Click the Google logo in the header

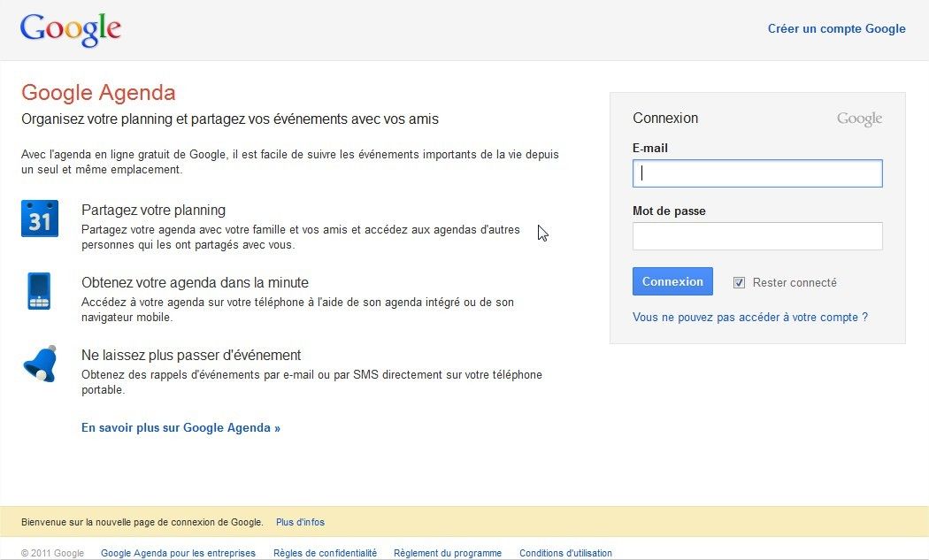(x=71, y=29)
